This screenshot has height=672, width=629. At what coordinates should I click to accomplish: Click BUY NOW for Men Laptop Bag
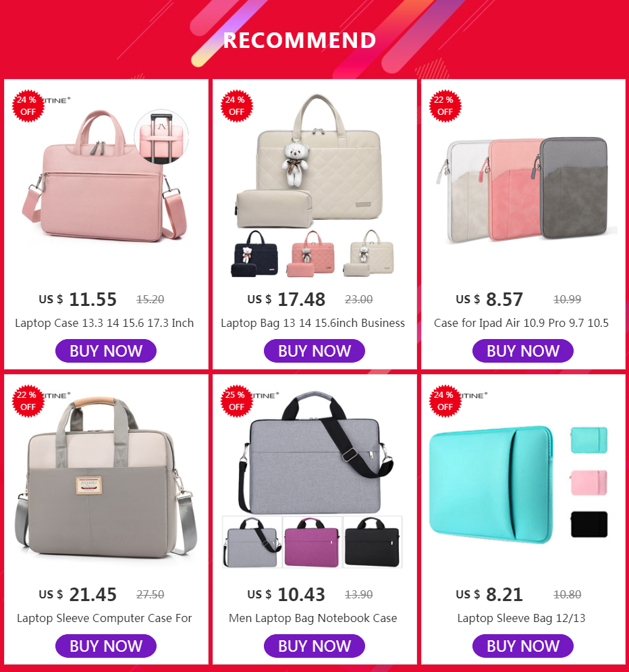[314, 646]
